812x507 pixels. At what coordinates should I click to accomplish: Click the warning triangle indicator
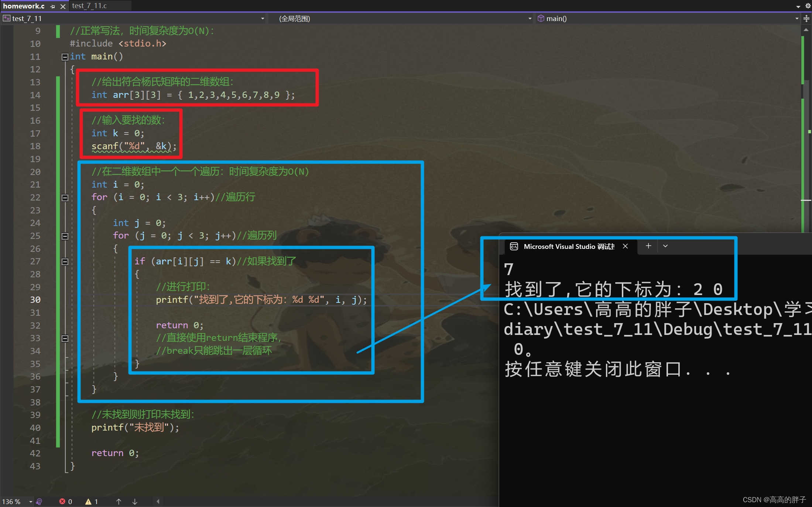tap(88, 501)
